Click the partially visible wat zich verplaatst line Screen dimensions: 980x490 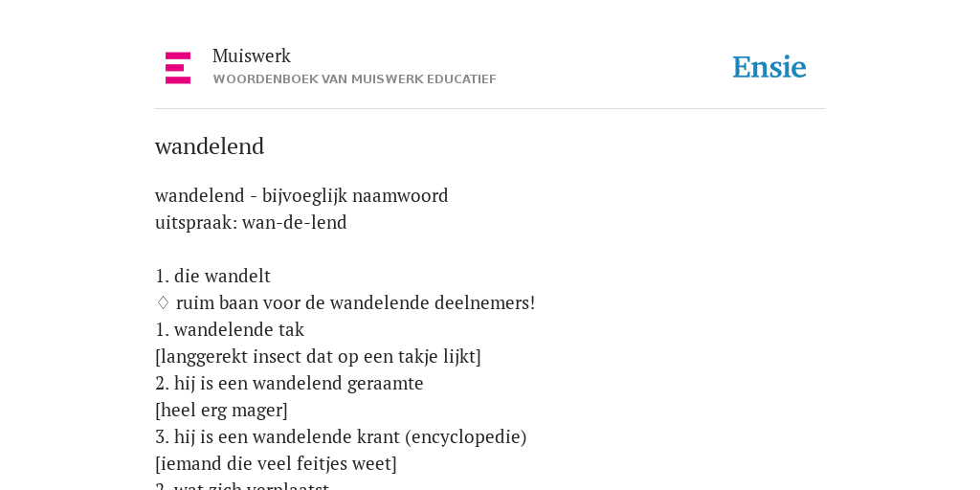(x=242, y=485)
